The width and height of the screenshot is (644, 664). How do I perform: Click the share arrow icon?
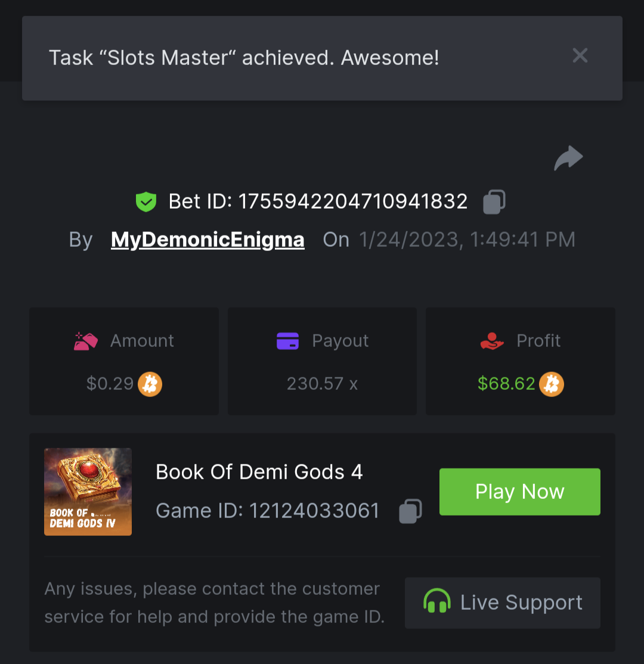pos(568,159)
